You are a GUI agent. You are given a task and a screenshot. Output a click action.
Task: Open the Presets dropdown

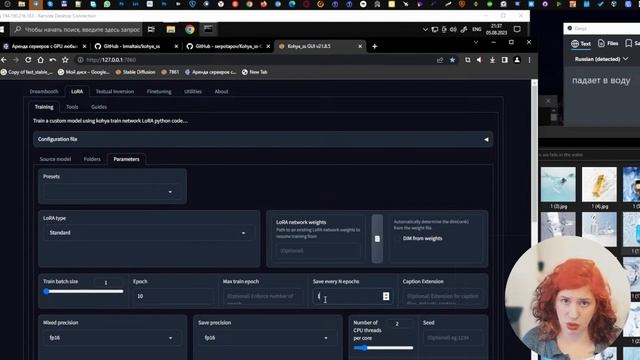(112, 192)
